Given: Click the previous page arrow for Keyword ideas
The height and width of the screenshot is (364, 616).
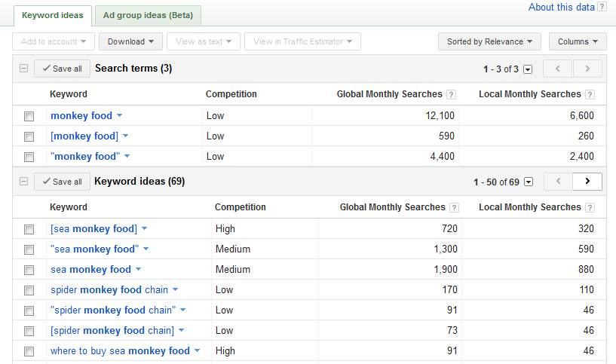Looking at the screenshot, I should (558, 182).
